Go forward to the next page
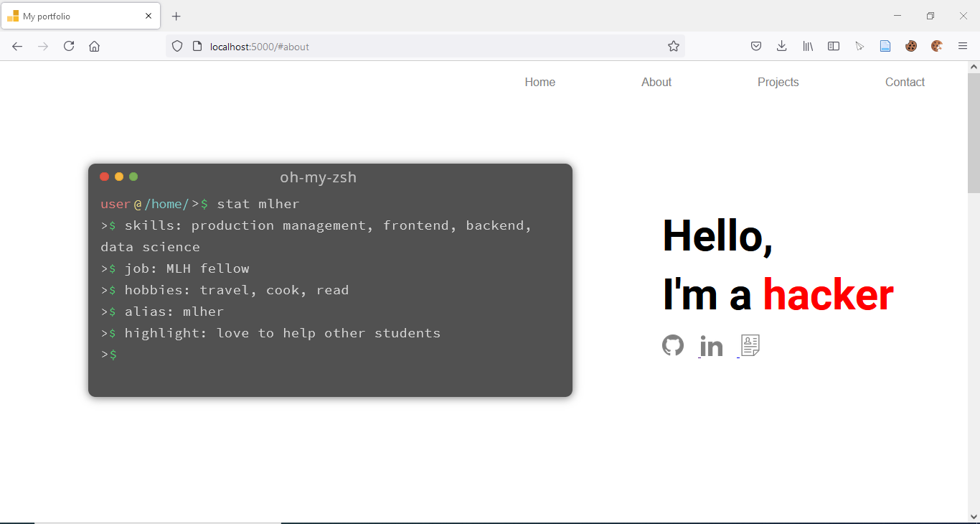 click(43, 46)
